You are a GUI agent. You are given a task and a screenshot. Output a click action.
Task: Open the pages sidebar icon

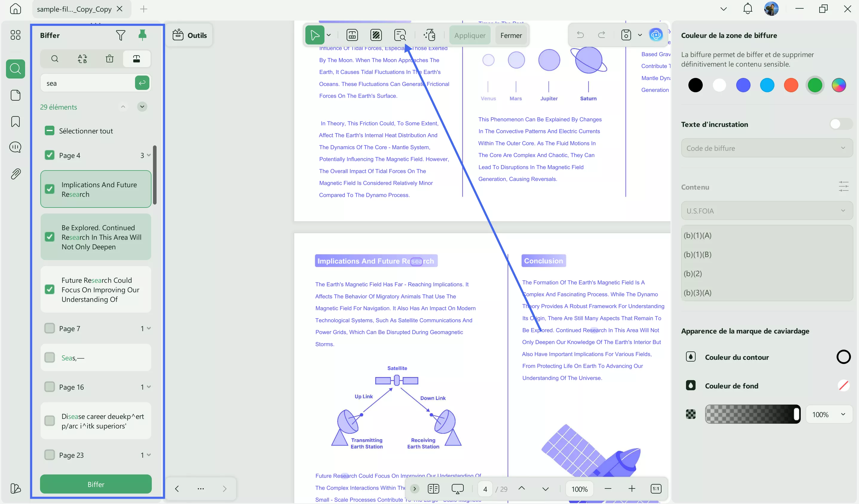pyautogui.click(x=15, y=95)
